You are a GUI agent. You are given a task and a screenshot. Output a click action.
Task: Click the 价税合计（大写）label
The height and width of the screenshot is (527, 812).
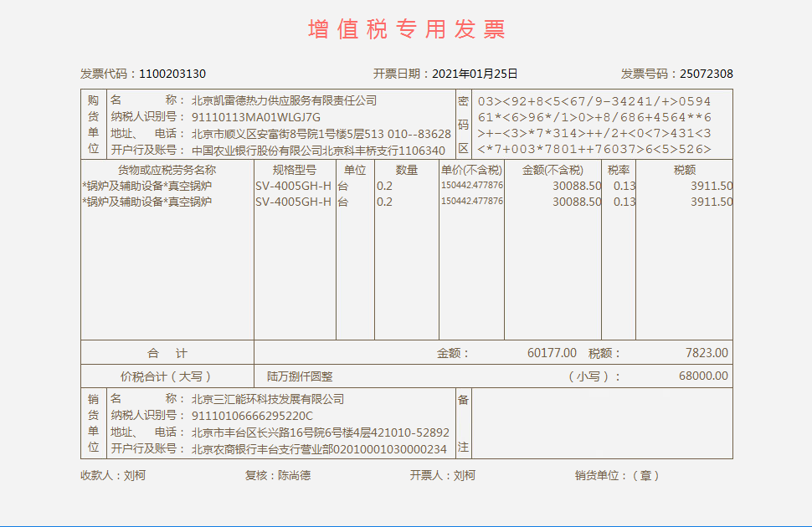(166, 376)
